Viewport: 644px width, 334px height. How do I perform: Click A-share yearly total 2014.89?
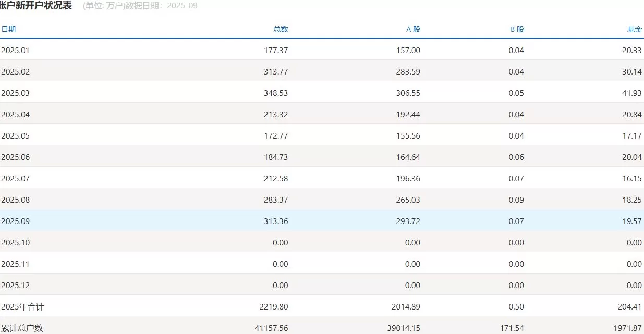pos(406,307)
